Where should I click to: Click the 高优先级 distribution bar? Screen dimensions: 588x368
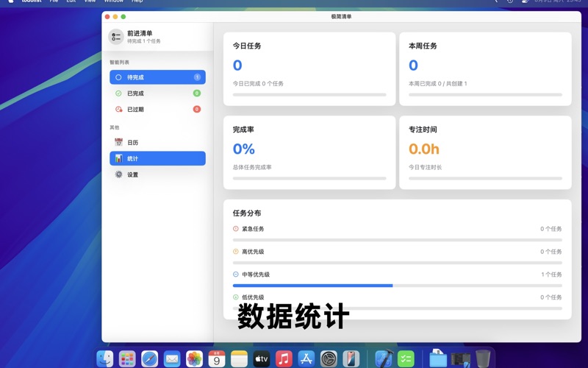[x=398, y=263]
